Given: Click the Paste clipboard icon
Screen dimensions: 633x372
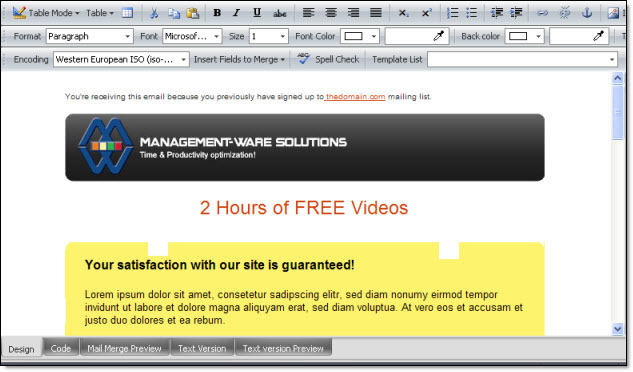Looking at the screenshot, I should click(193, 13).
